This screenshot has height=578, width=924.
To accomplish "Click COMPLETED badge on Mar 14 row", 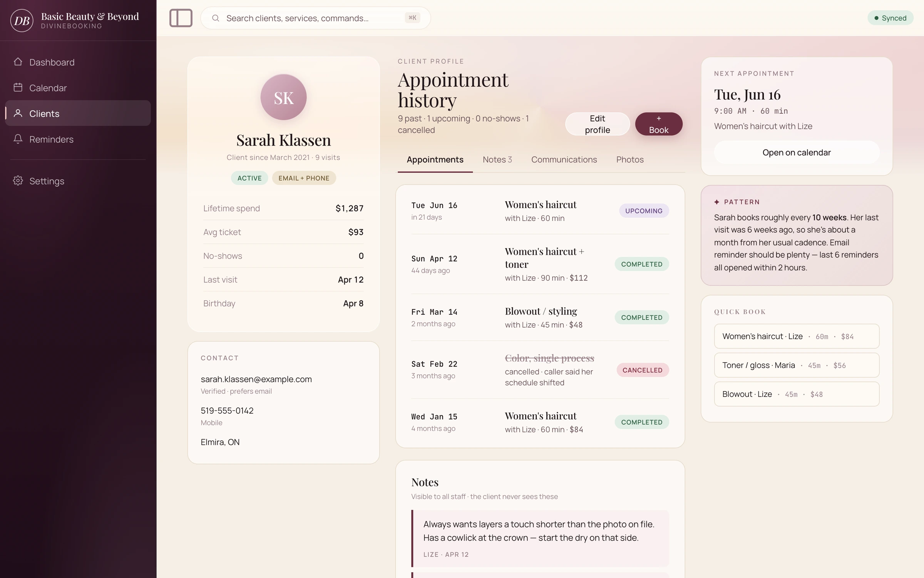I will (x=642, y=318).
